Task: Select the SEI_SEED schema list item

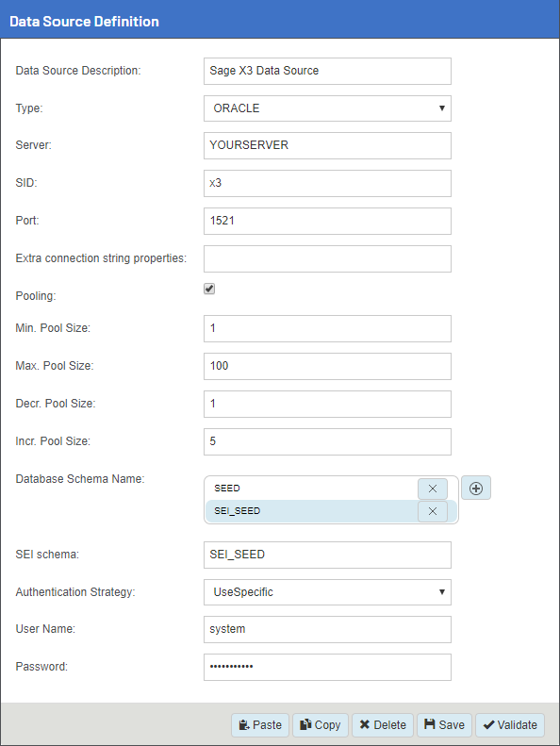Action: 312,511
